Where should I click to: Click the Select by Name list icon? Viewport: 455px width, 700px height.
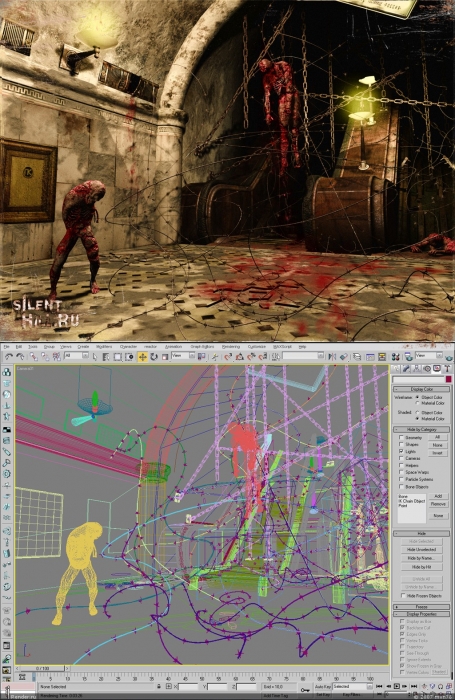pos(106,356)
